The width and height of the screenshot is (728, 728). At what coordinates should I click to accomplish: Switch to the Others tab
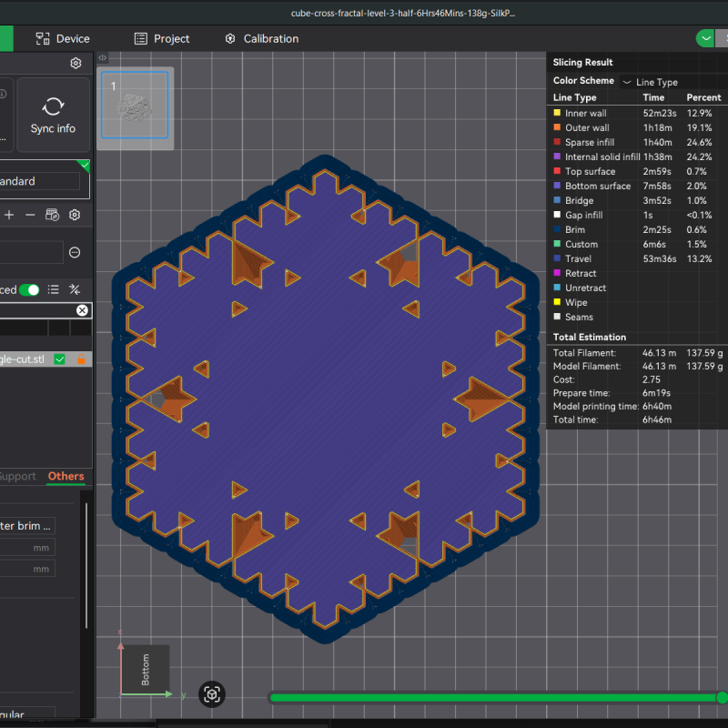[x=66, y=476]
